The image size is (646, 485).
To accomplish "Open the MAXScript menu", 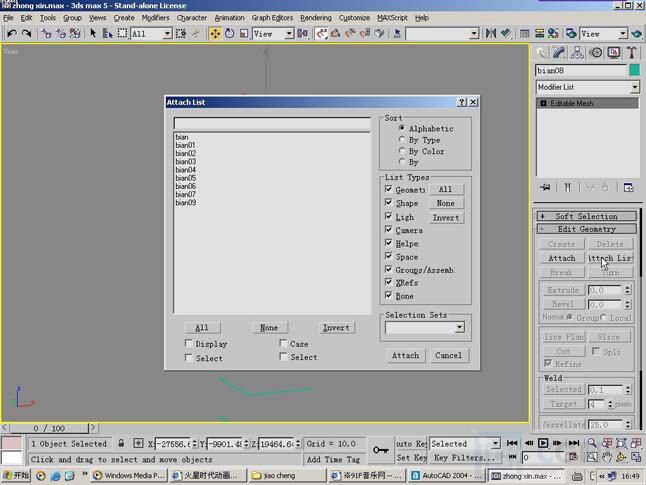I will [392, 18].
